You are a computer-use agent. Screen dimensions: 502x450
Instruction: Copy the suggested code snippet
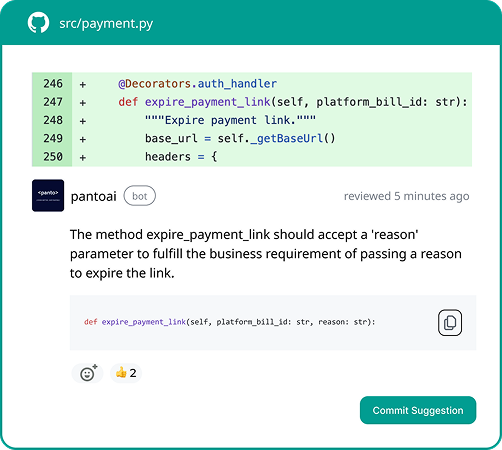click(450, 322)
